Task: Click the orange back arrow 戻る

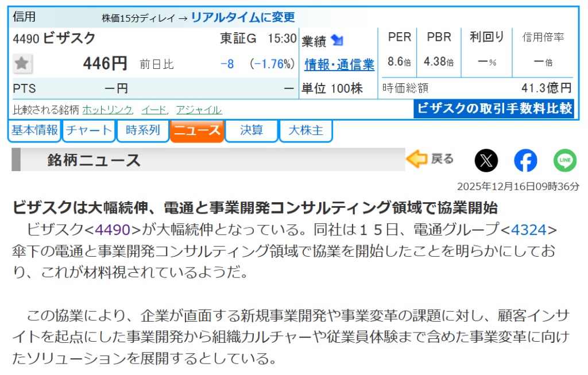Action: point(430,159)
